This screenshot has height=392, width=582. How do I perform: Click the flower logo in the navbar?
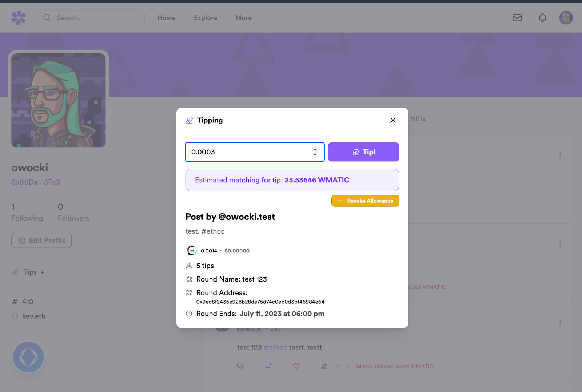(x=19, y=17)
